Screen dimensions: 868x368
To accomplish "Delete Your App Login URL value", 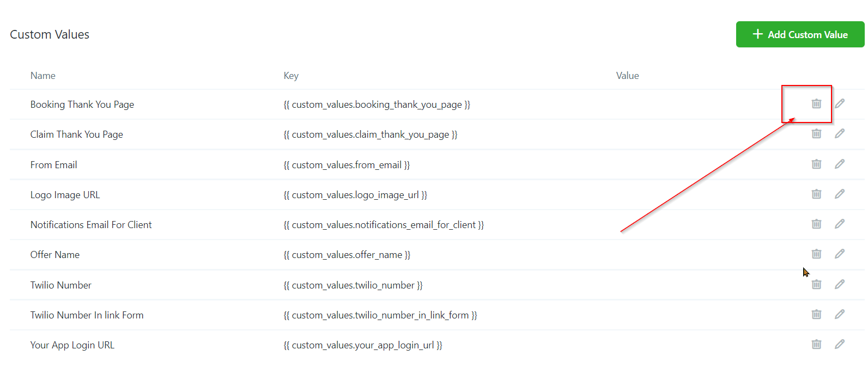I will 816,344.
